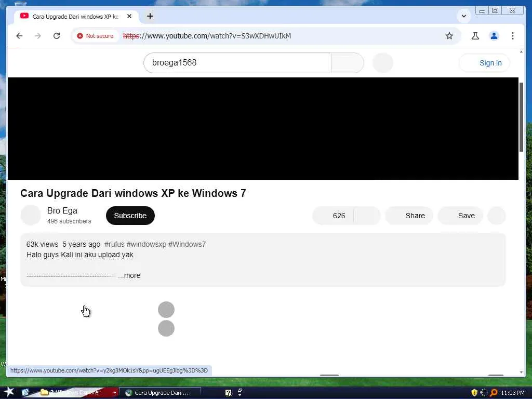Click the quick launch icon next to Start

coord(25,393)
